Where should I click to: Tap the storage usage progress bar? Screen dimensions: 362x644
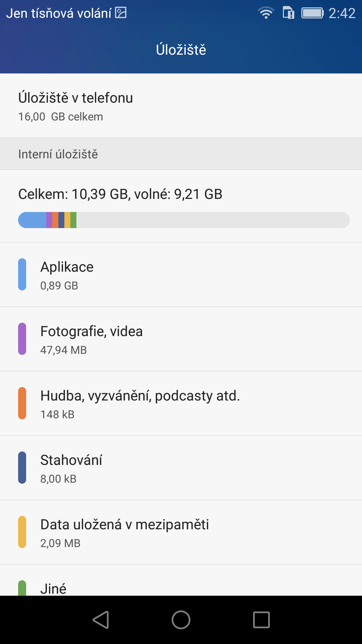click(x=184, y=220)
